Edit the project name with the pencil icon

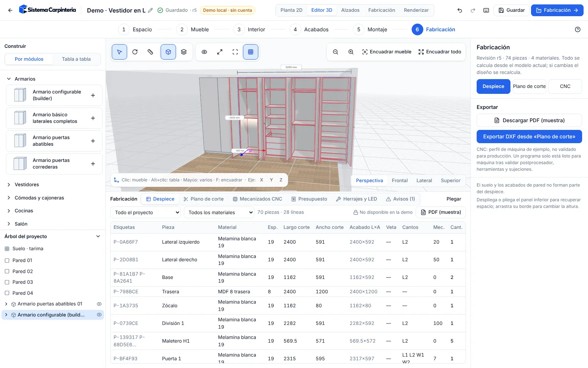(150, 10)
